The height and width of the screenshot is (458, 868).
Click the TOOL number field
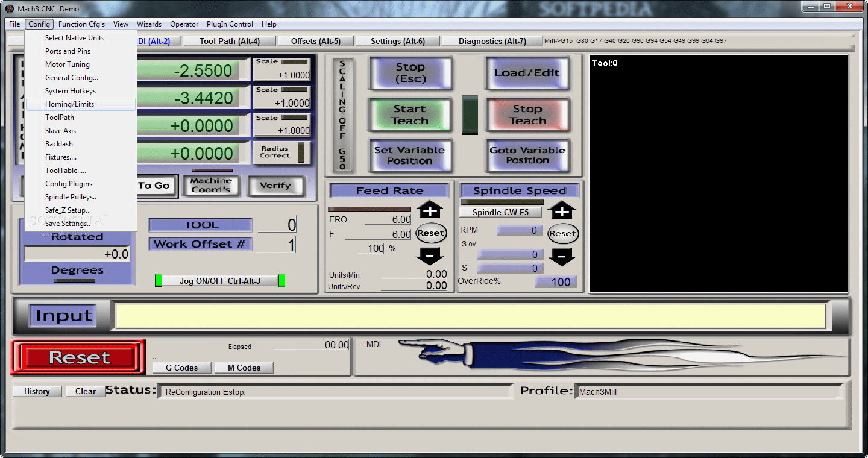[277, 225]
